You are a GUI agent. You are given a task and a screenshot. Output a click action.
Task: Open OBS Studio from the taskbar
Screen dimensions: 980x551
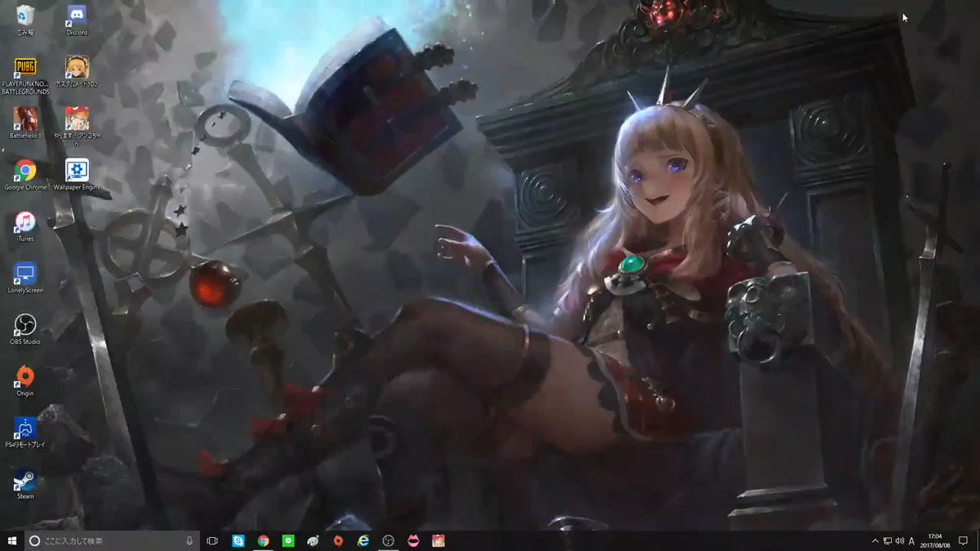(389, 540)
